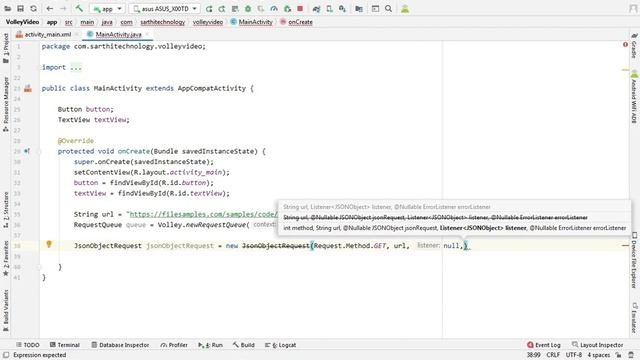
Task: Click the Attach Debugger to process icon
Action: coord(287,9)
